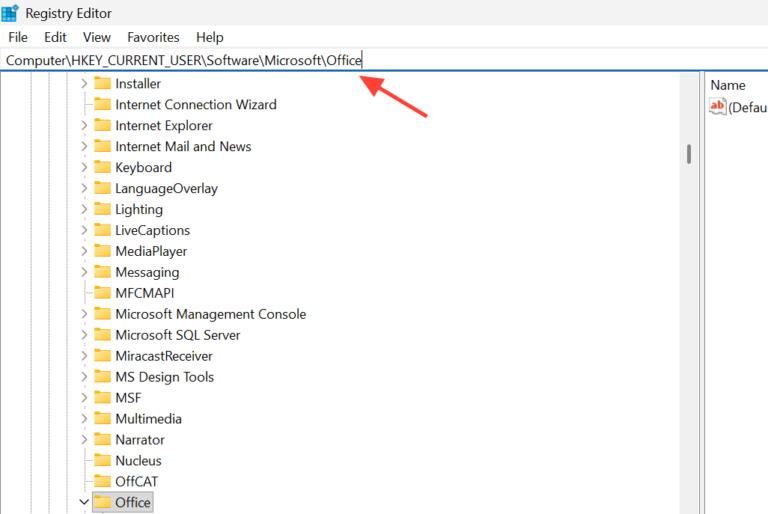Click the MS Design Tools folder icon
The image size is (768, 514).
[102, 376]
